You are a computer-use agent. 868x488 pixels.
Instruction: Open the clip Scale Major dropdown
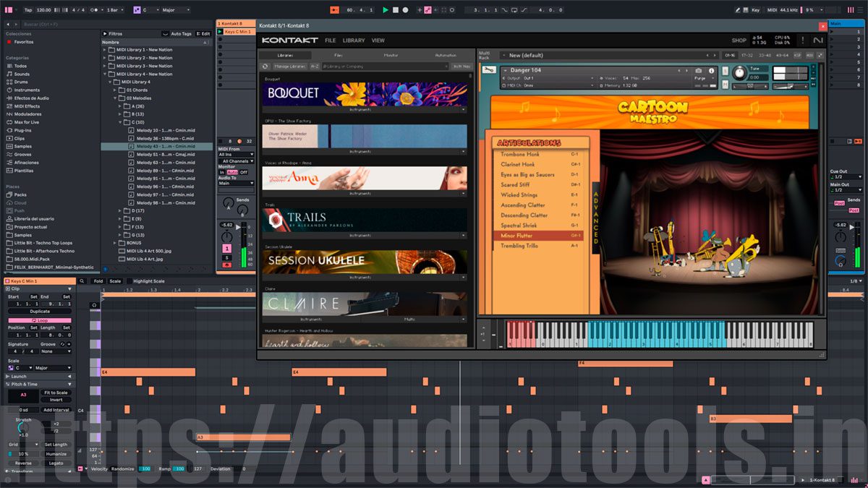pyautogui.click(x=53, y=368)
